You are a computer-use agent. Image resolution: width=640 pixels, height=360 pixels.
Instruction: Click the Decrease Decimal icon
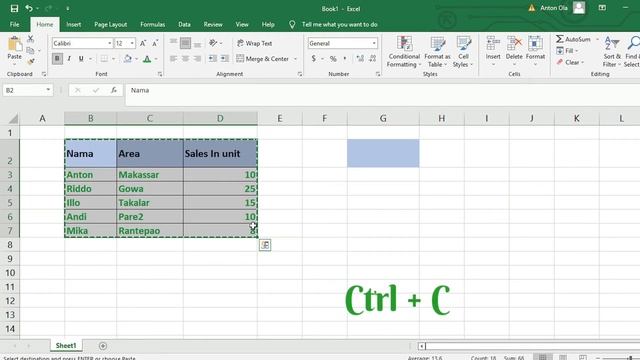tap(373, 59)
